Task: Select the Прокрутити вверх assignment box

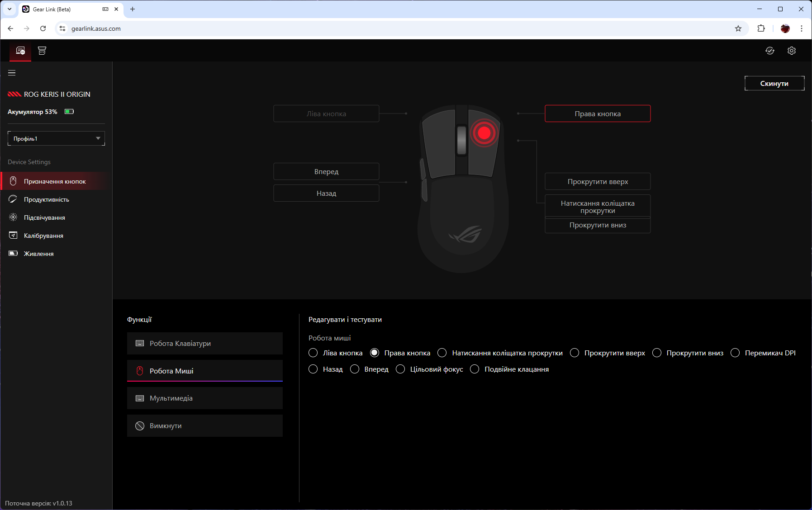Action: [598, 182]
